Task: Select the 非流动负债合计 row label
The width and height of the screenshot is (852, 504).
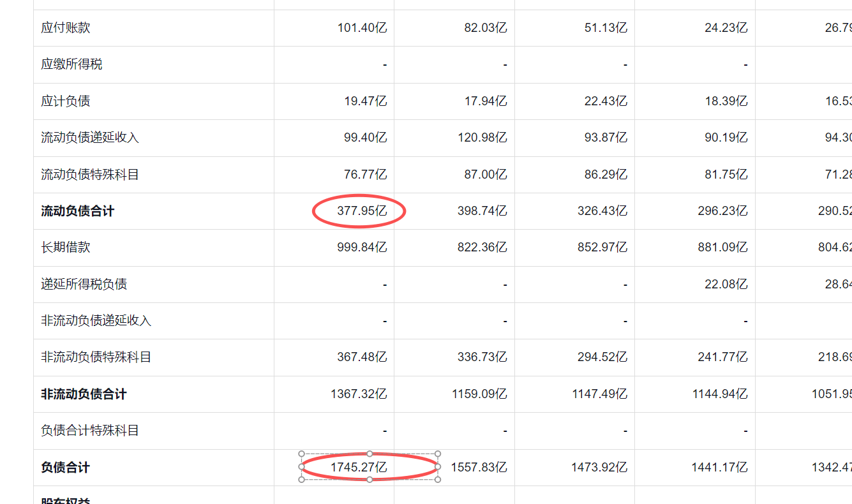Action: [84, 394]
